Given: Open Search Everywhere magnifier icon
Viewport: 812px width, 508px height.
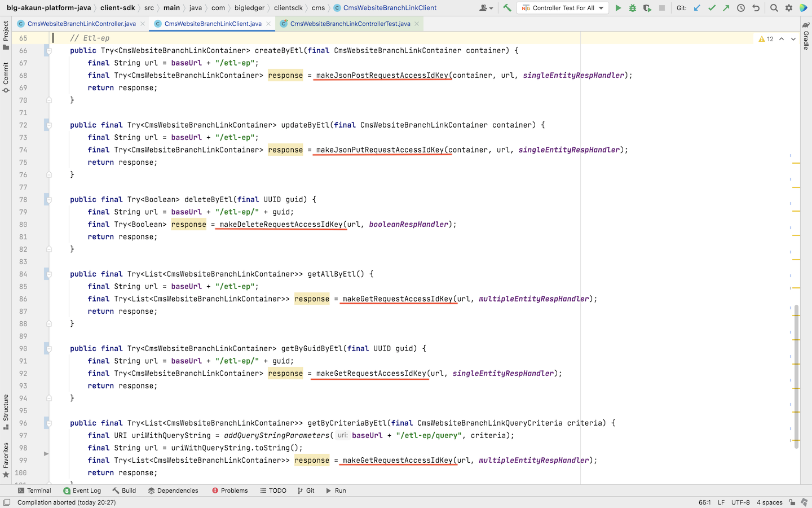Looking at the screenshot, I should tap(774, 8).
